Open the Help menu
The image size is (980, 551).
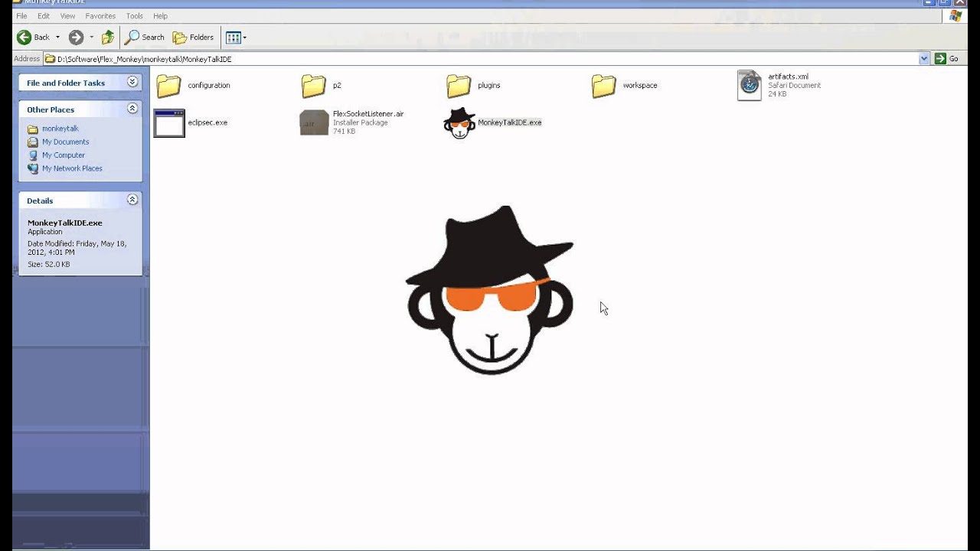(x=160, y=16)
